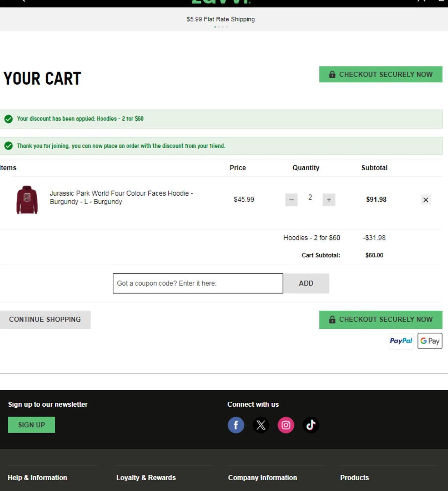Pay with PayPal

pos(401,341)
